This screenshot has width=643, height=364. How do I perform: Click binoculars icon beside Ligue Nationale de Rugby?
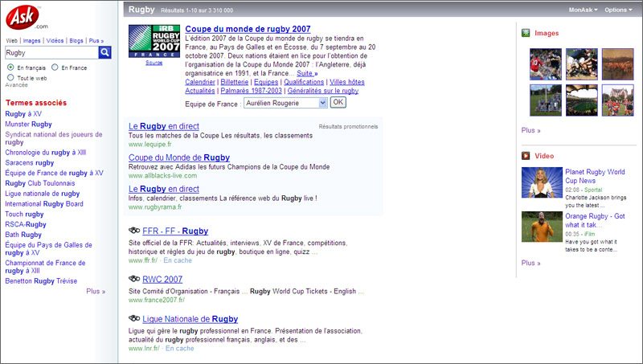click(x=134, y=320)
